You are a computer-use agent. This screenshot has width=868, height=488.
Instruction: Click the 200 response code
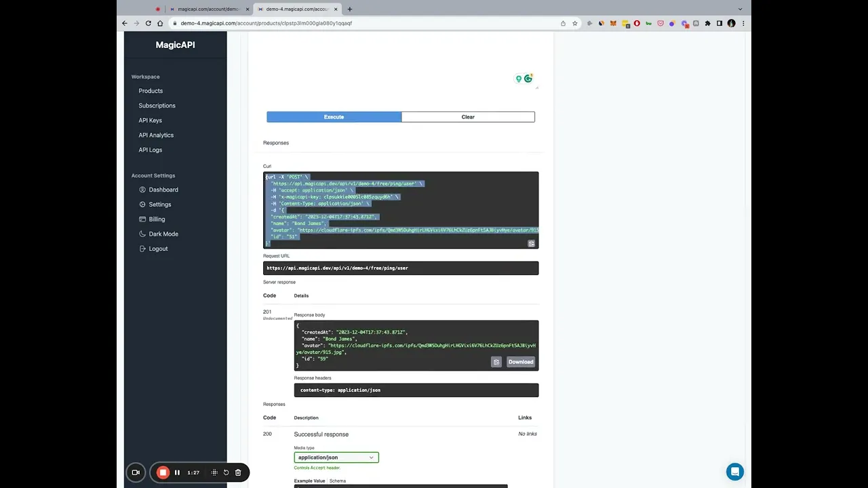267,434
